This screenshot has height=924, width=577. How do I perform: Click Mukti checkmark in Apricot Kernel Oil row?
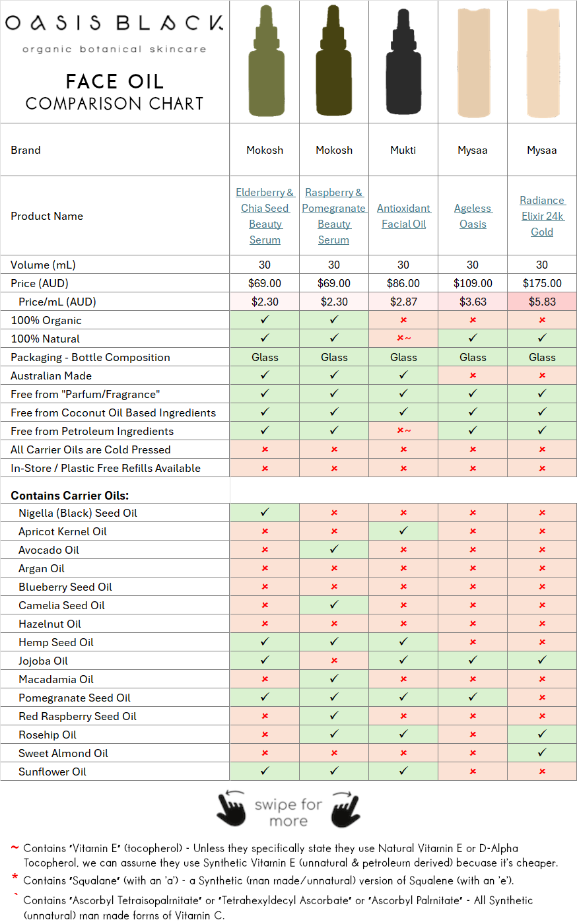pyautogui.click(x=403, y=531)
